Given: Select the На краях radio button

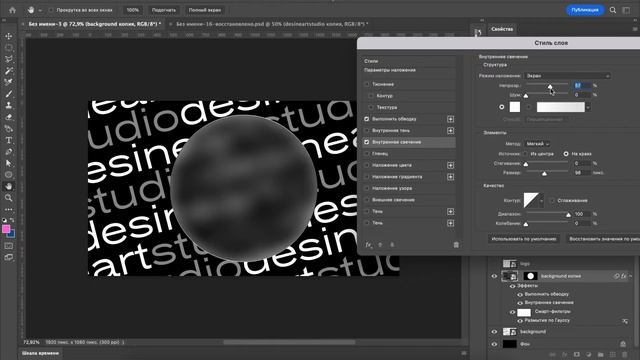Looking at the screenshot, I should [566, 154].
